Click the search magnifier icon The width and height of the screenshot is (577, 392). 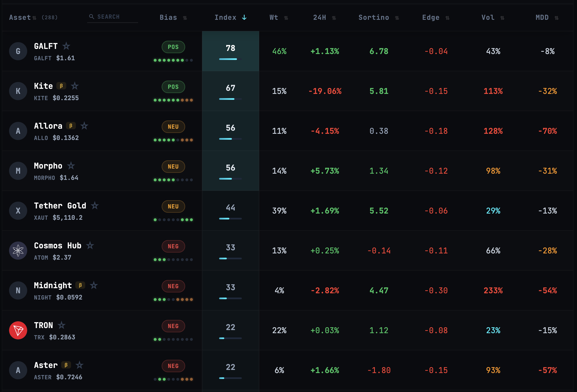(92, 16)
